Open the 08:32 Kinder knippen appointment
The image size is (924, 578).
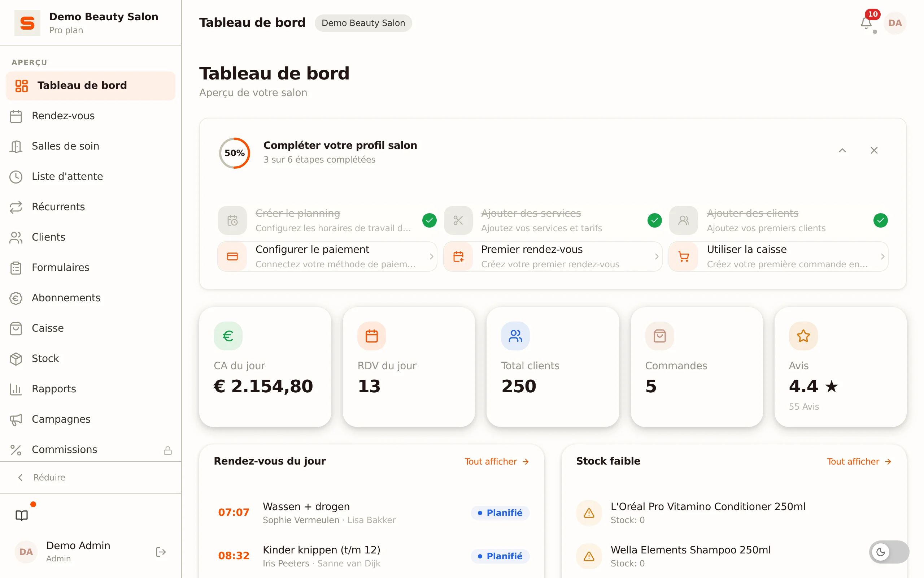[371, 556]
